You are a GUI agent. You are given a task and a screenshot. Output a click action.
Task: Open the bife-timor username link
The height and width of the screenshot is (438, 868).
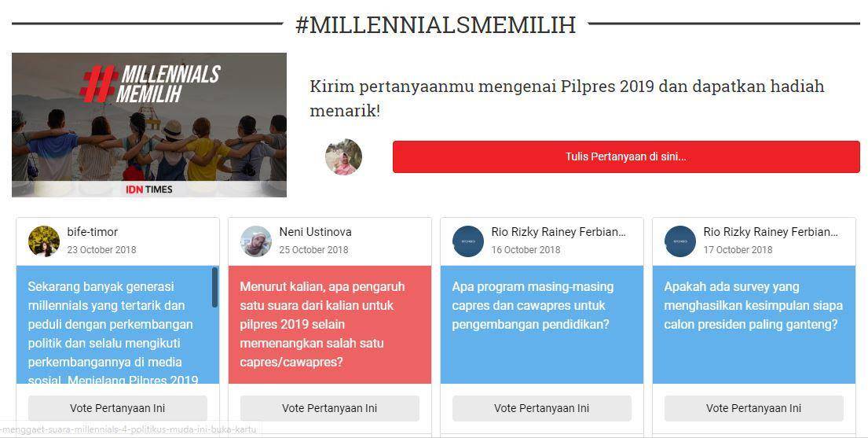pos(93,232)
